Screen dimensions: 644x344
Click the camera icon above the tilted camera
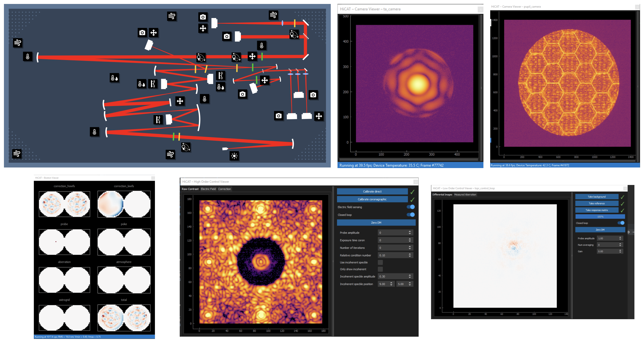[142, 33]
